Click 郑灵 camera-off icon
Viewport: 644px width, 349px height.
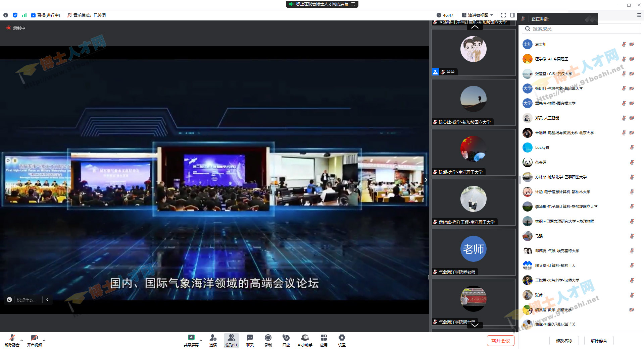(x=632, y=118)
